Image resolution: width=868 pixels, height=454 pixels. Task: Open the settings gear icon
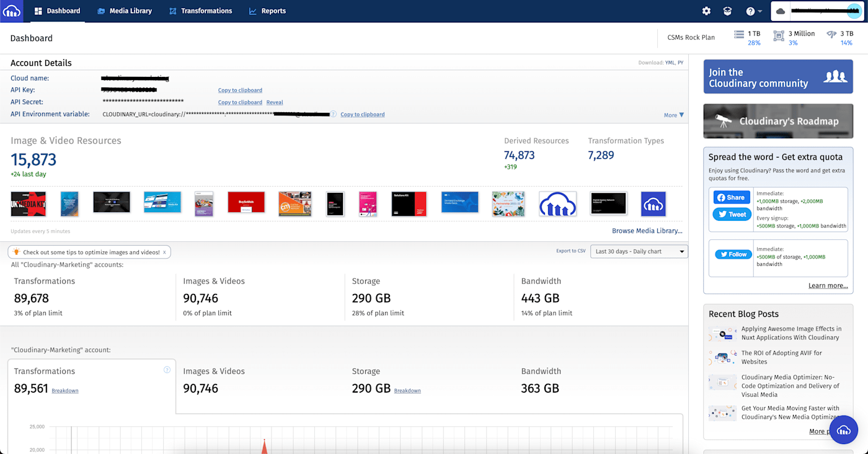click(x=706, y=11)
